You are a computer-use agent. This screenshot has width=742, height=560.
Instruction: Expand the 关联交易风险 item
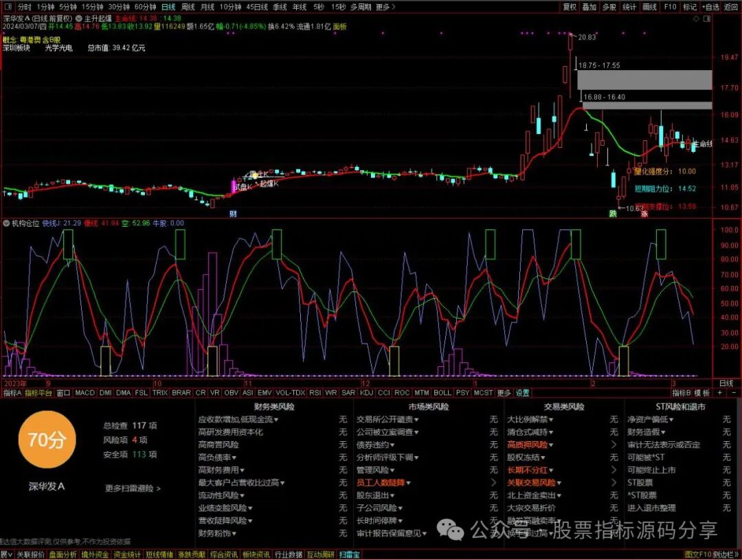tap(535, 482)
